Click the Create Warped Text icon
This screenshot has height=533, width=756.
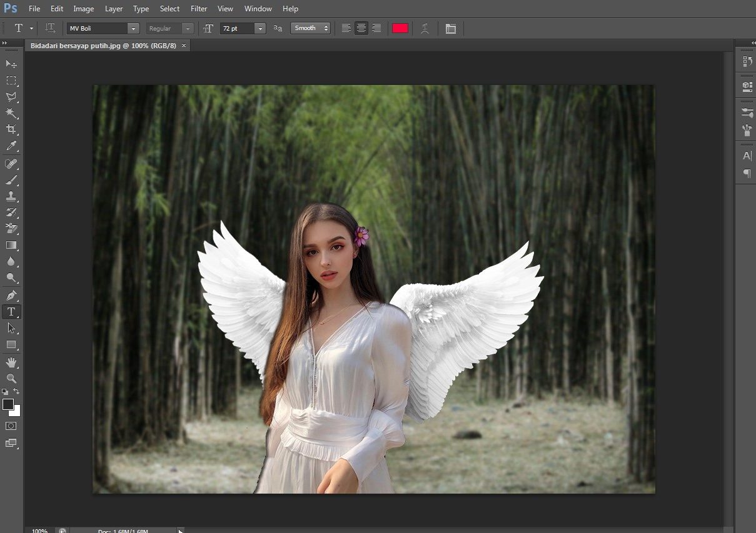pyautogui.click(x=425, y=28)
